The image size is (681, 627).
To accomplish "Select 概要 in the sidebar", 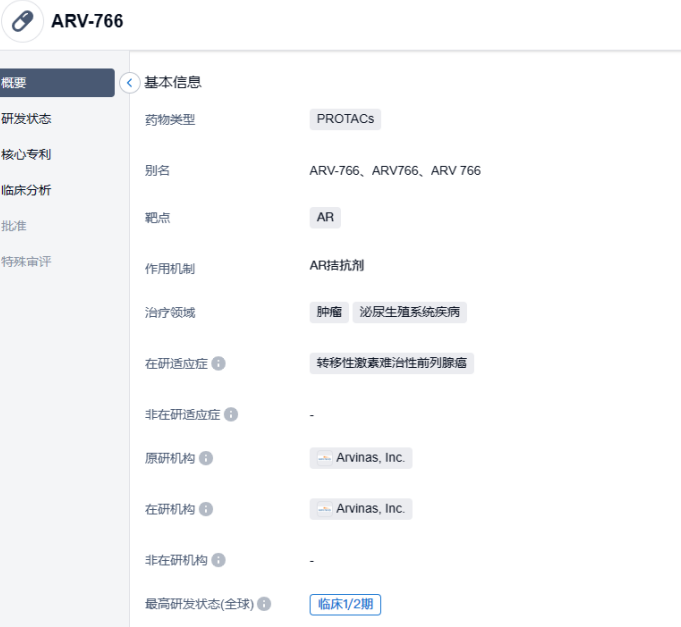I will click(x=56, y=83).
